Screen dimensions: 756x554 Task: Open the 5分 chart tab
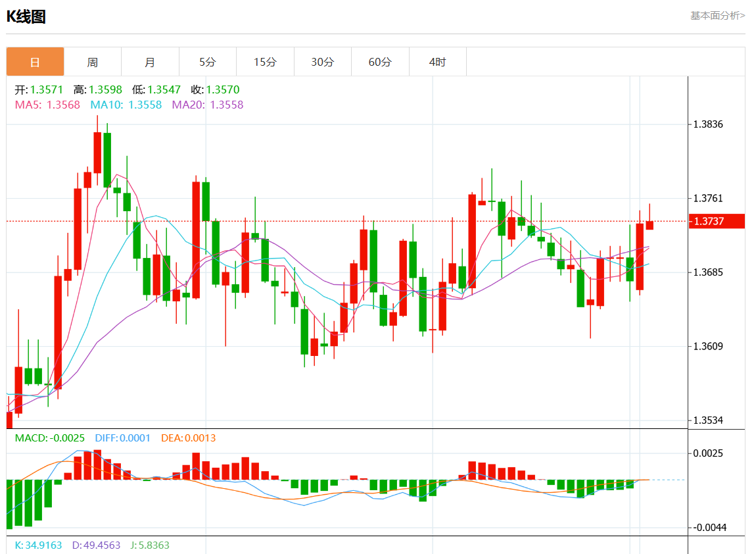coord(207,62)
